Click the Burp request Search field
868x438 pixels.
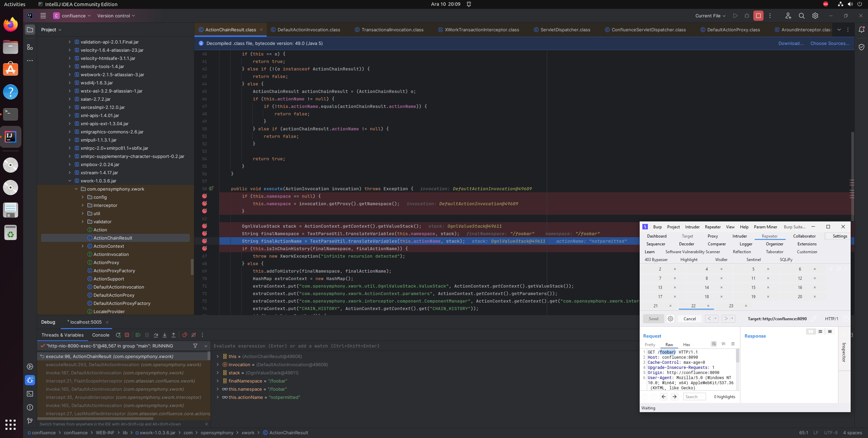coord(694,396)
